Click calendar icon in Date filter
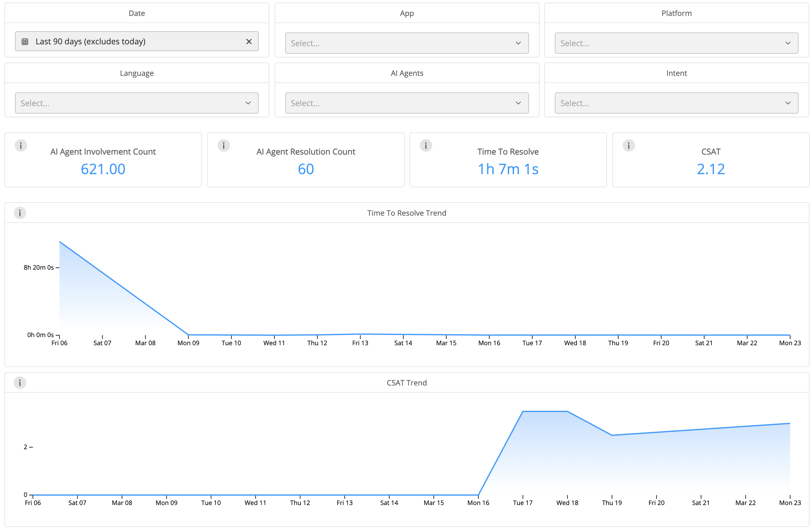The height and width of the screenshot is (530, 812). tap(25, 42)
